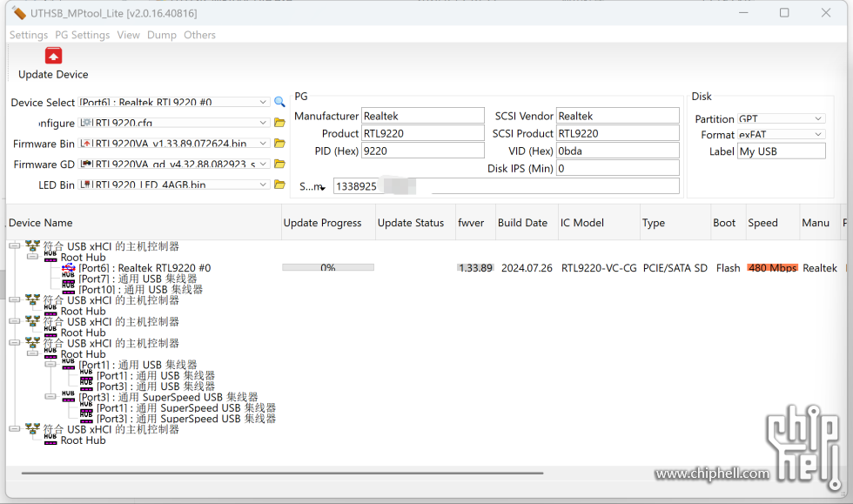Collapse the last USB xHCI host controller

[15, 429]
